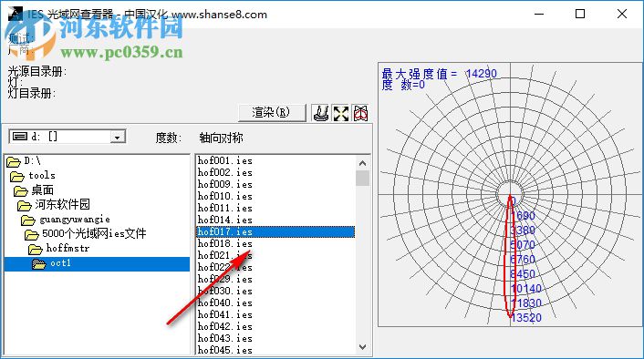Select the 桌面 folder
Screen dimensions: 644x359
coord(34,190)
